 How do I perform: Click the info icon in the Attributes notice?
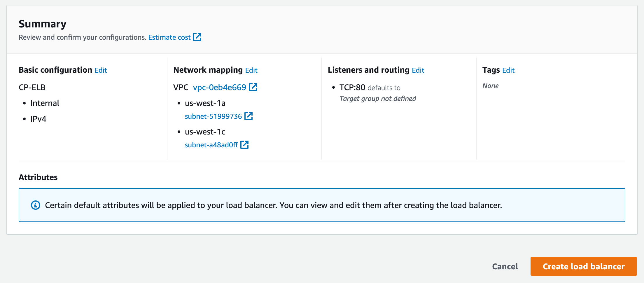tap(35, 205)
